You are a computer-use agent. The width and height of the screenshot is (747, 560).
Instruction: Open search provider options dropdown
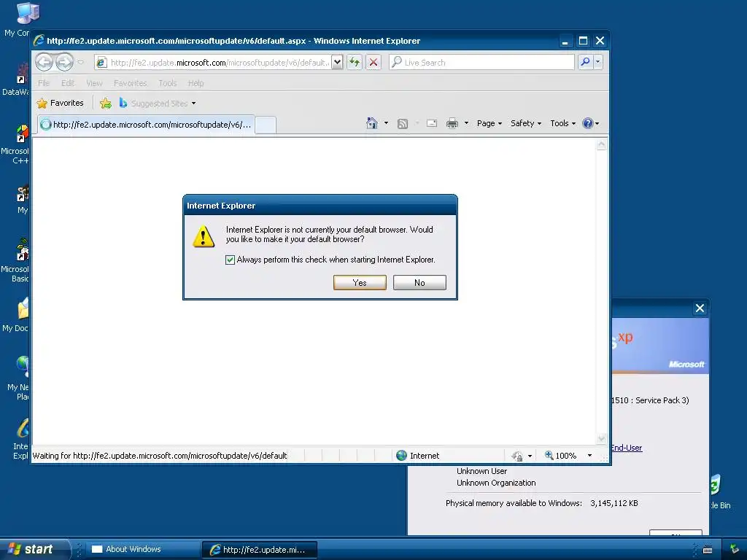[x=598, y=62]
